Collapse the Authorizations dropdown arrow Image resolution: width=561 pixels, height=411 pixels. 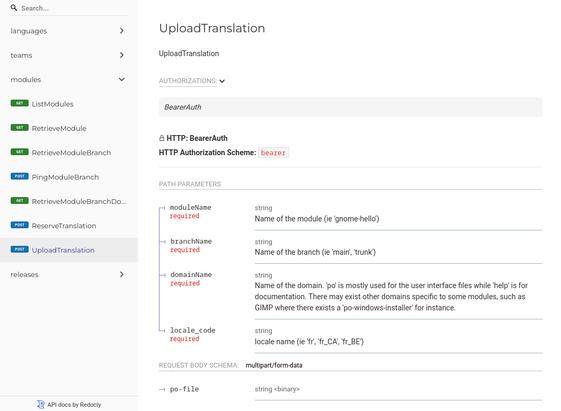coord(222,81)
